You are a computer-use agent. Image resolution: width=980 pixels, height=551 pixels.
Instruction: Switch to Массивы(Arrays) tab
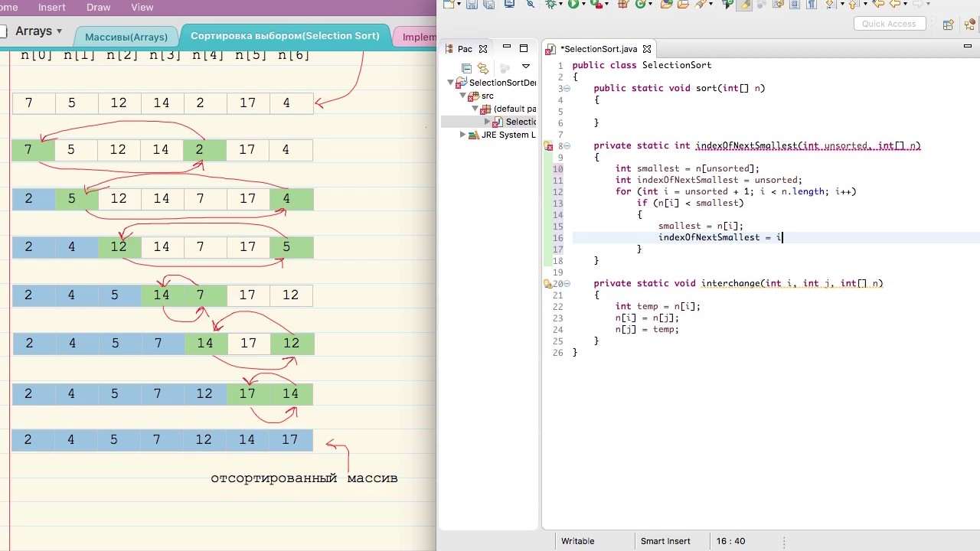point(126,37)
